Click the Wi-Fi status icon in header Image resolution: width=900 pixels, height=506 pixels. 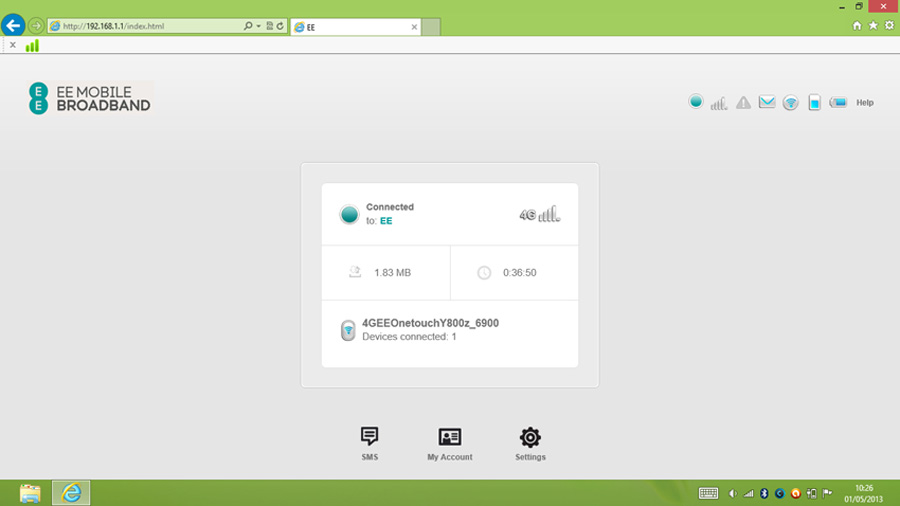coord(790,103)
